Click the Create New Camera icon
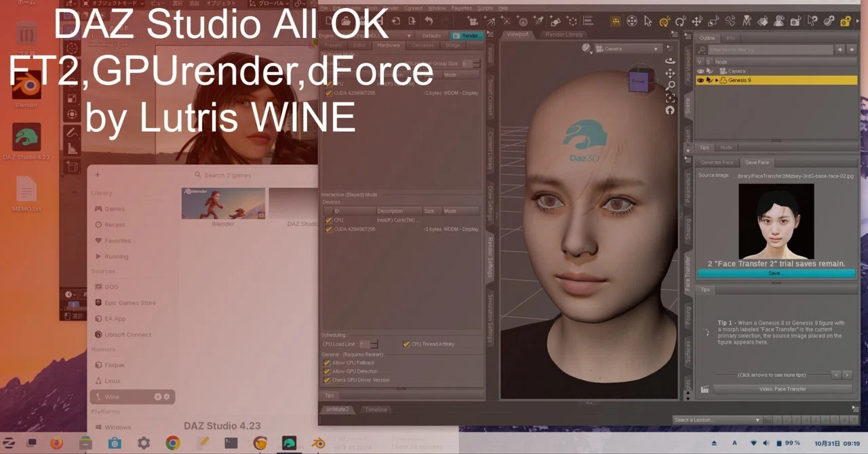The image size is (868, 454). (x=473, y=20)
